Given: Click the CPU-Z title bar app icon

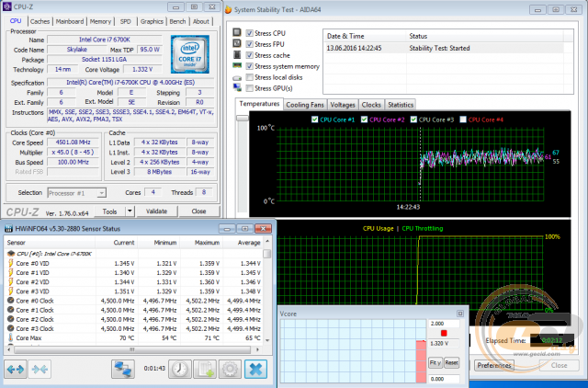Looking at the screenshot, I should point(6,6).
